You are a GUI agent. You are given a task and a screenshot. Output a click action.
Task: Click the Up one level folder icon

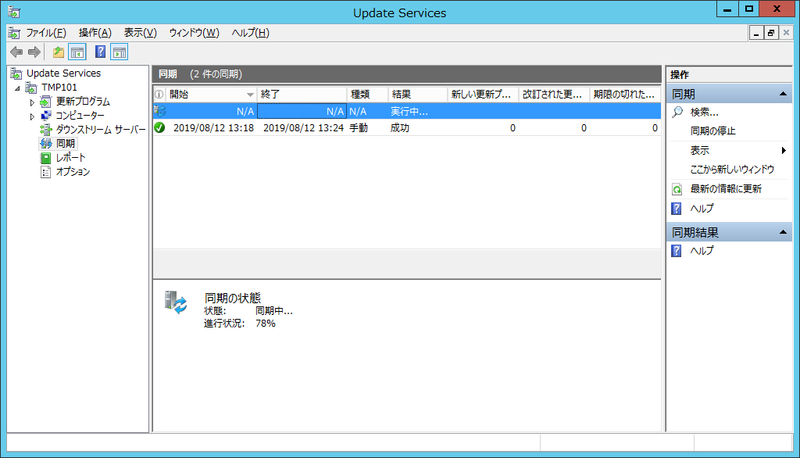point(58,52)
